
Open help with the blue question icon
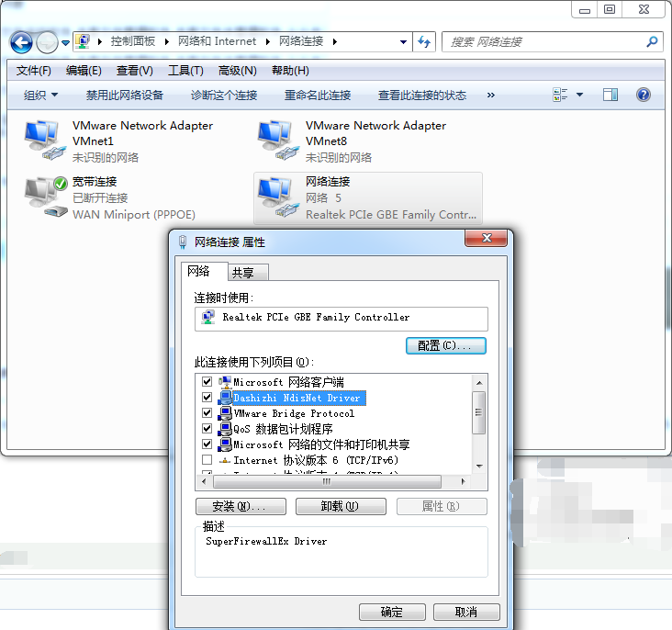coord(644,95)
